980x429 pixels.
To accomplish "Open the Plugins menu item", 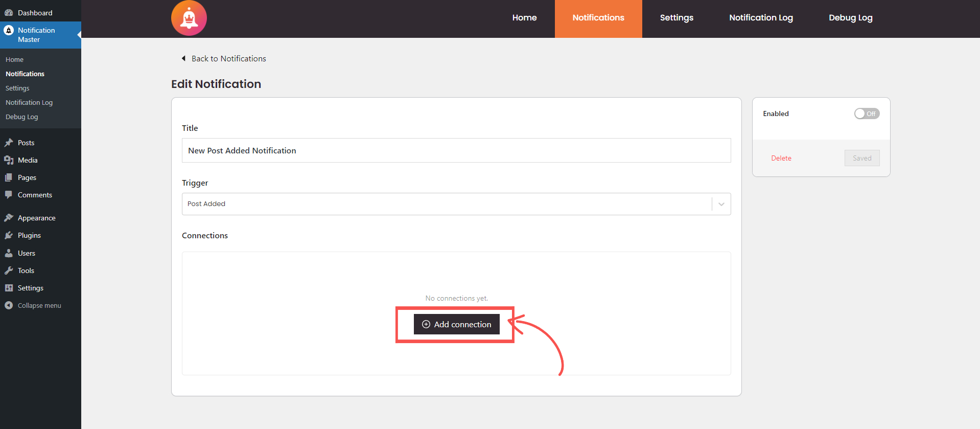I will 40,235.
